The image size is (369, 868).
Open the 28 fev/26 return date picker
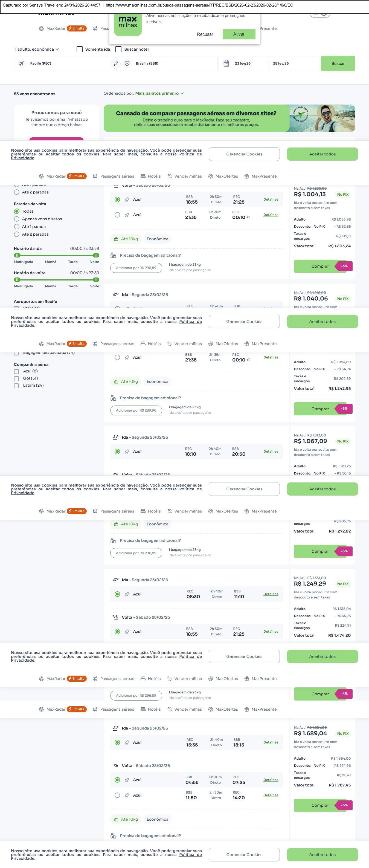[294, 63]
